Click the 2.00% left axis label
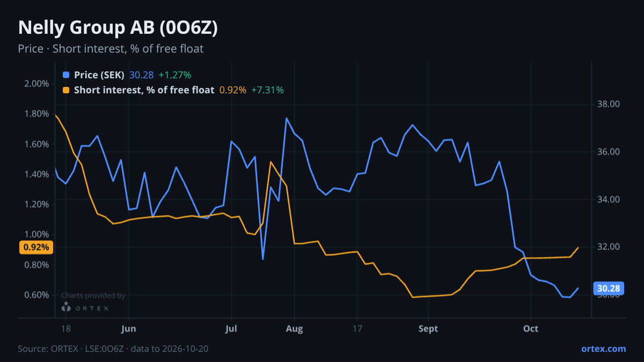This screenshot has width=644, height=362. (36, 84)
